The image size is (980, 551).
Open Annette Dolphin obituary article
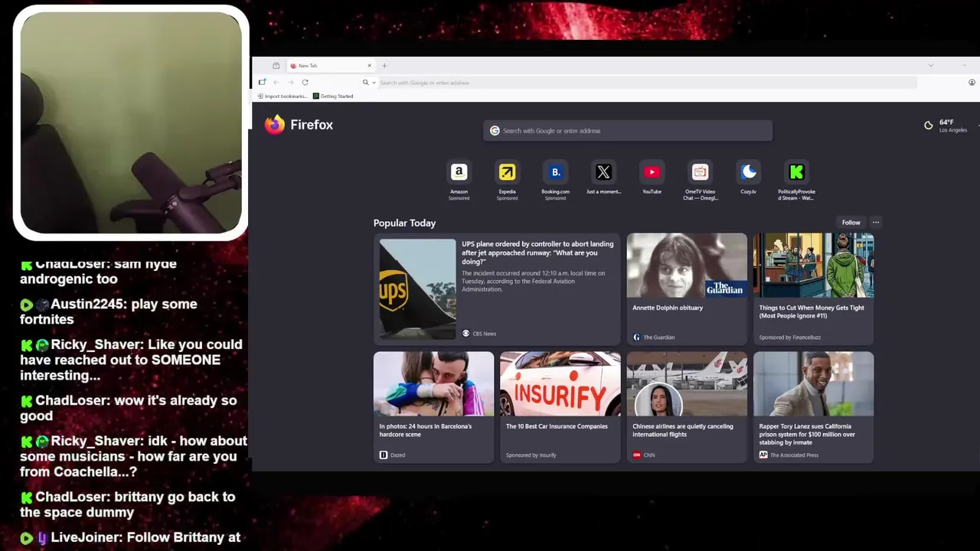click(x=687, y=289)
